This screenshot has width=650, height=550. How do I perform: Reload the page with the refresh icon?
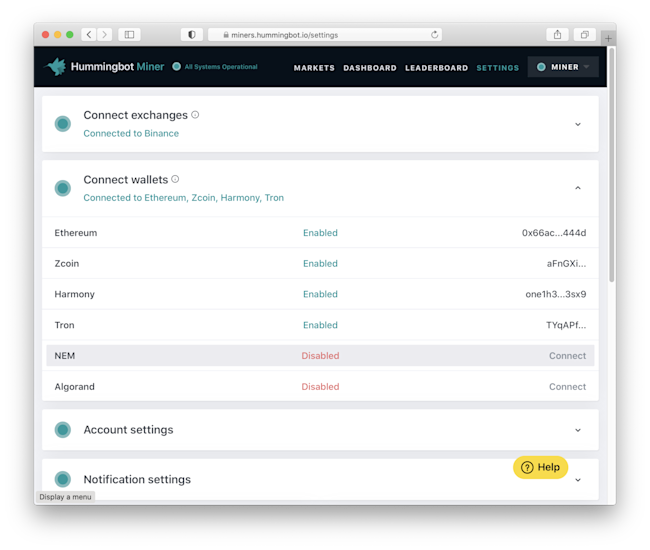(x=434, y=34)
